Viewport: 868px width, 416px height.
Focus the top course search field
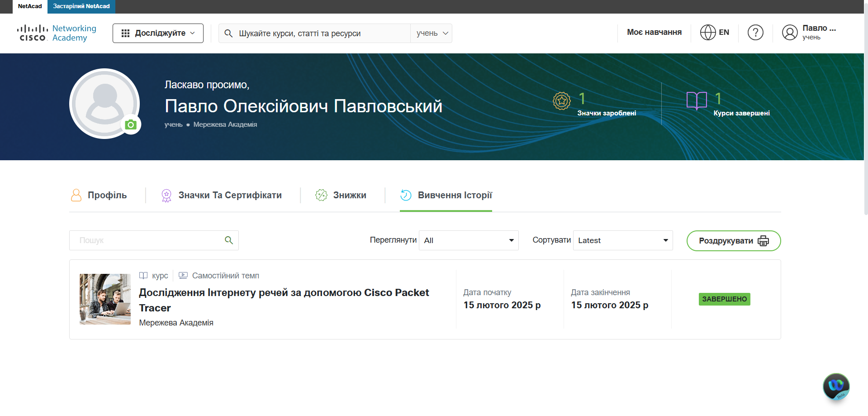tap(314, 33)
